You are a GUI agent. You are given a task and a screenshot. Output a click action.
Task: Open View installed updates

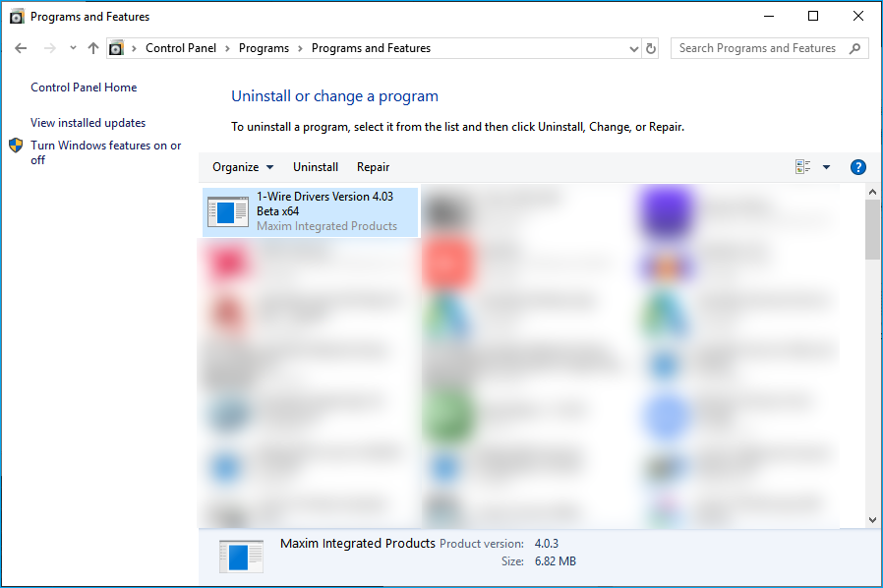point(88,123)
